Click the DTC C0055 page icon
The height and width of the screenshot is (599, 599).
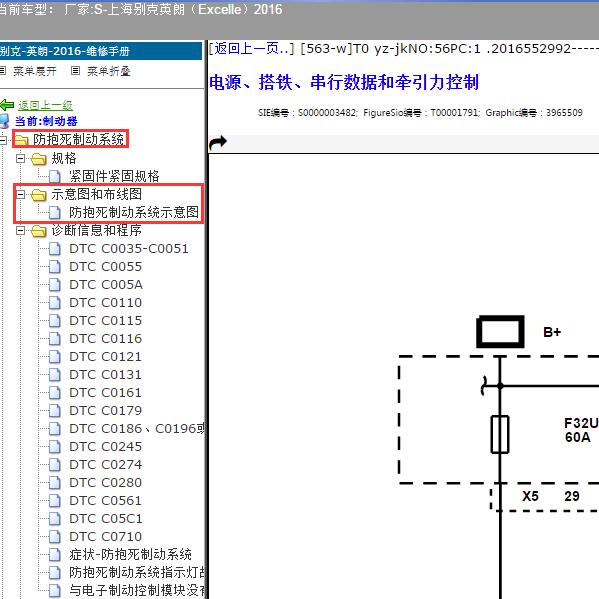tap(55, 267)
